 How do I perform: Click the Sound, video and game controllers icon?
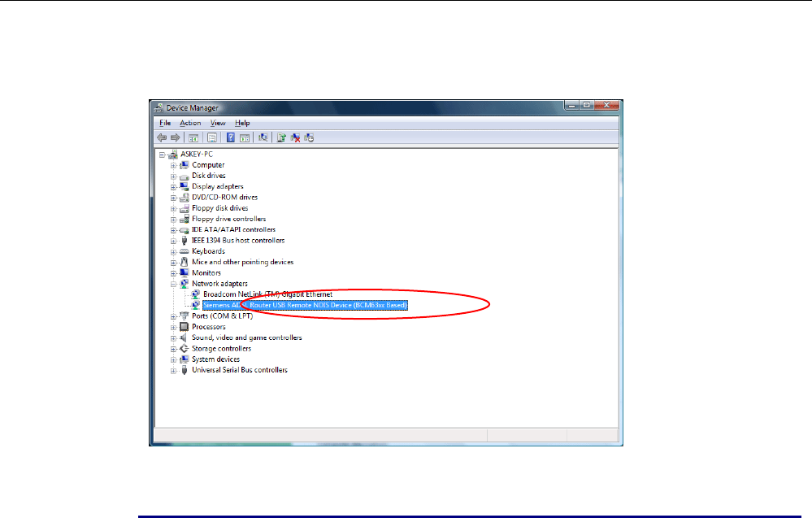tap(184, 337)
